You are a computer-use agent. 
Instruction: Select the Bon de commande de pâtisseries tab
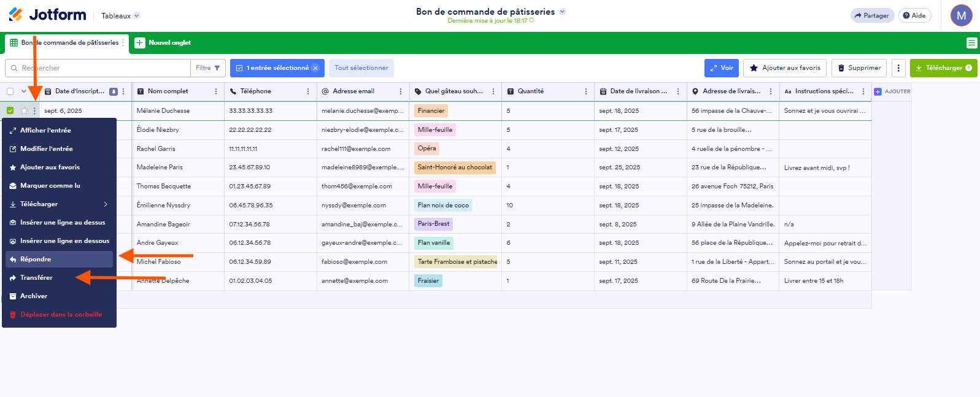coord(65,43)
